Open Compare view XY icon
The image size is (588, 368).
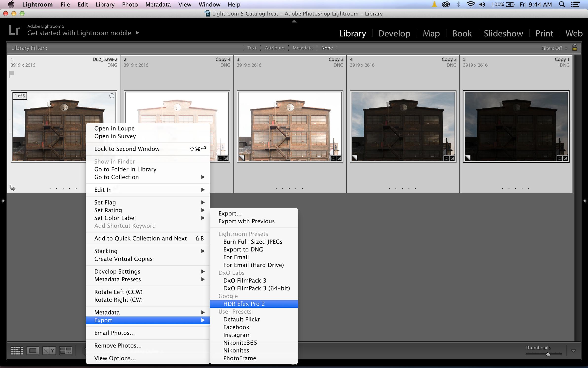(49, 350)
